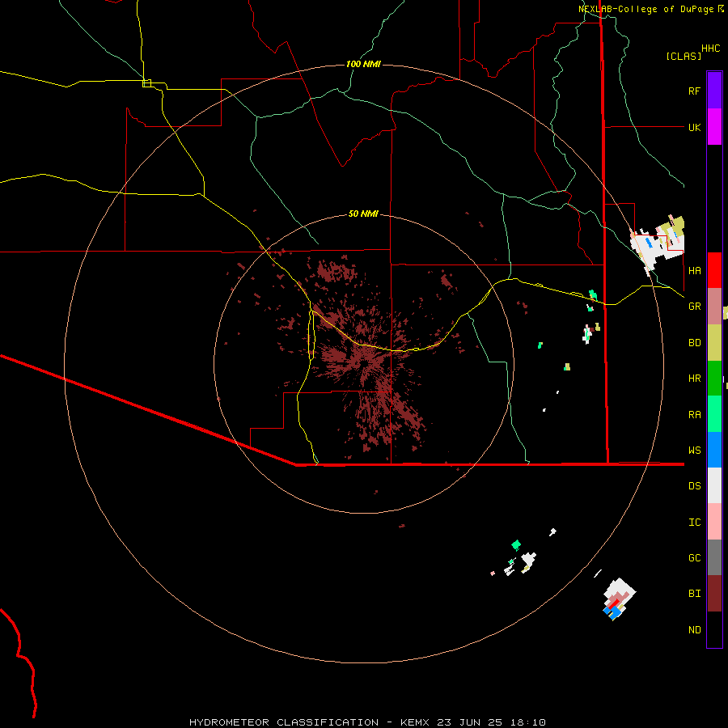Viewport: 728px width, 728px height.
Task: Click the "RF" legend label
Action: click(x=694, y=91)
